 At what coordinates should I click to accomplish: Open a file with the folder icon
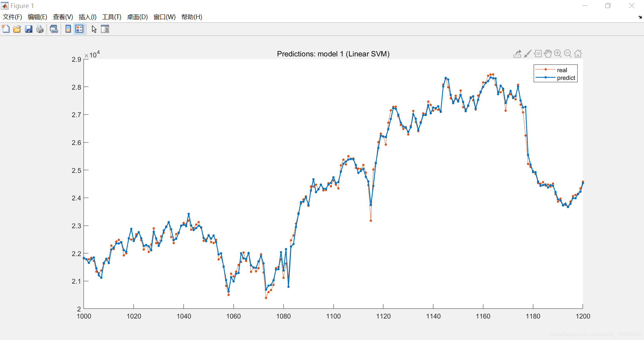(x=17, y=29)
